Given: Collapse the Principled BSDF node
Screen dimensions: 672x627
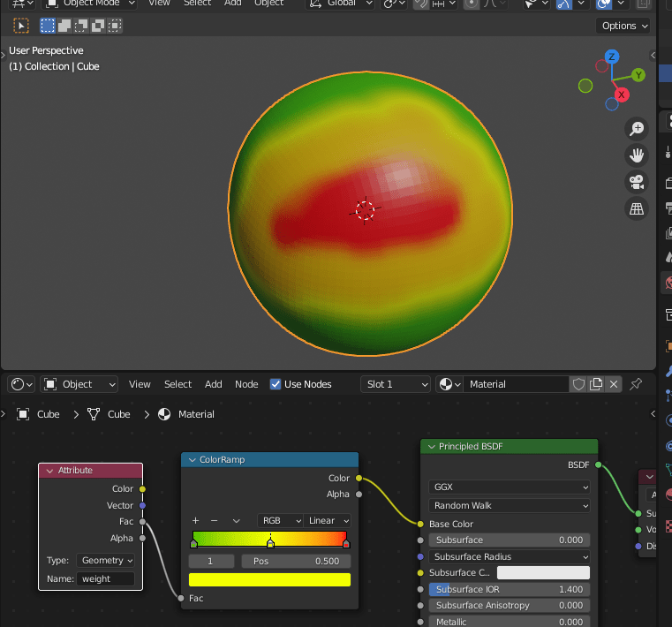Looking at the screenshot, I should 431,447.
